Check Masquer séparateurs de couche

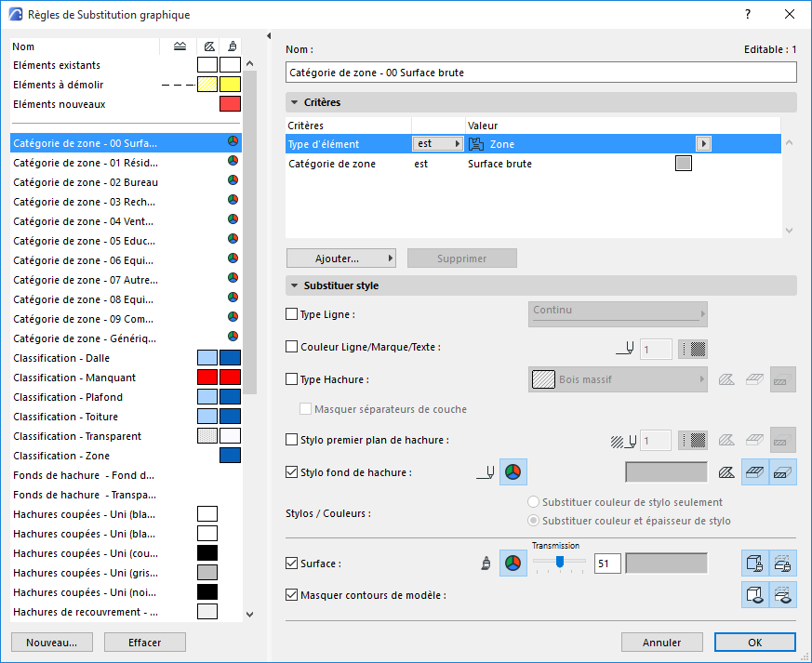(305, 409)
